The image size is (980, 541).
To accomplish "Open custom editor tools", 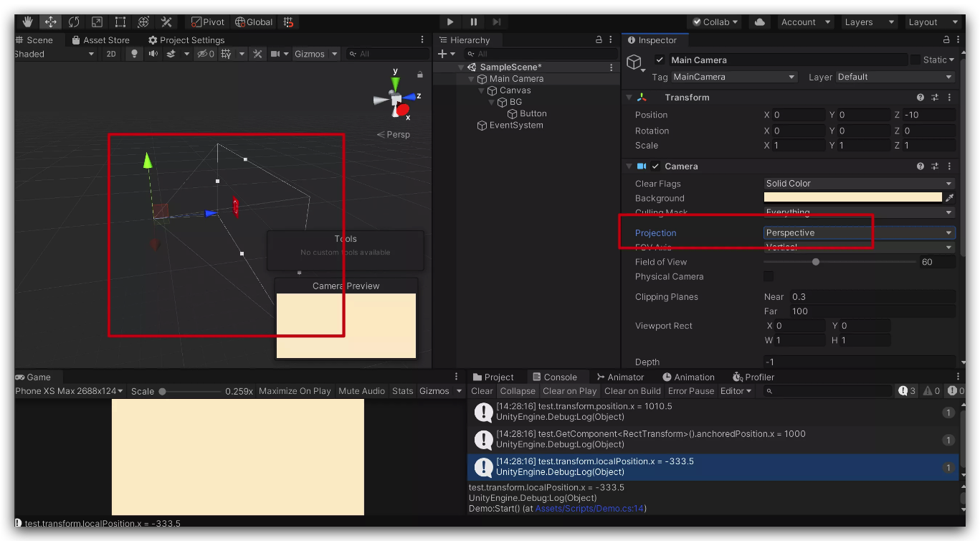I will click(166, 22).
